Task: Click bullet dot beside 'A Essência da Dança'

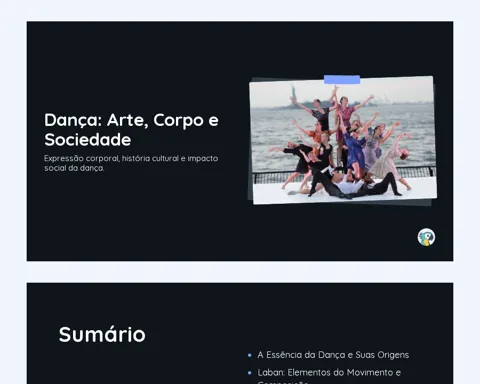Action: click(x=250, y=355)
